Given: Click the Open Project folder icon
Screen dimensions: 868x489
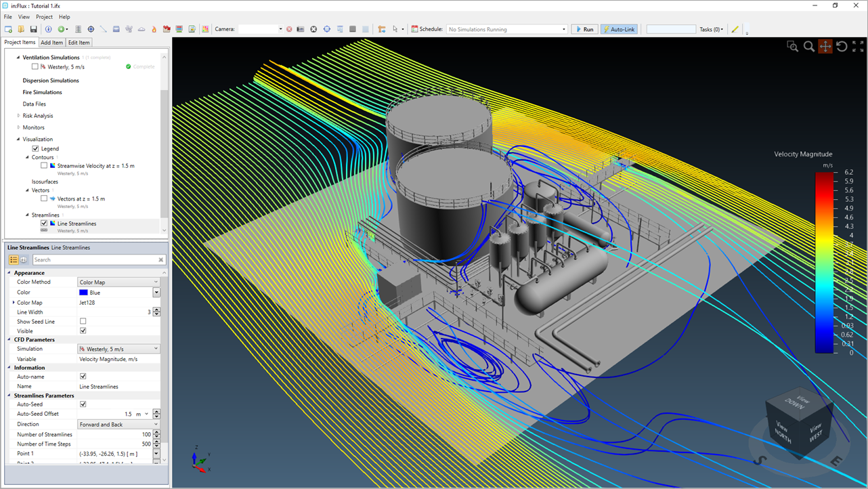Looking at the screenshot, I should click(21, 29).
